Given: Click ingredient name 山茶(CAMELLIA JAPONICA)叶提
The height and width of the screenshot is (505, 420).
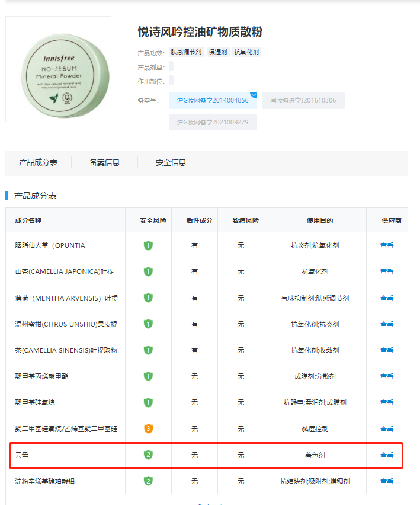Looking at the screenshot, I should coord(65,271).
